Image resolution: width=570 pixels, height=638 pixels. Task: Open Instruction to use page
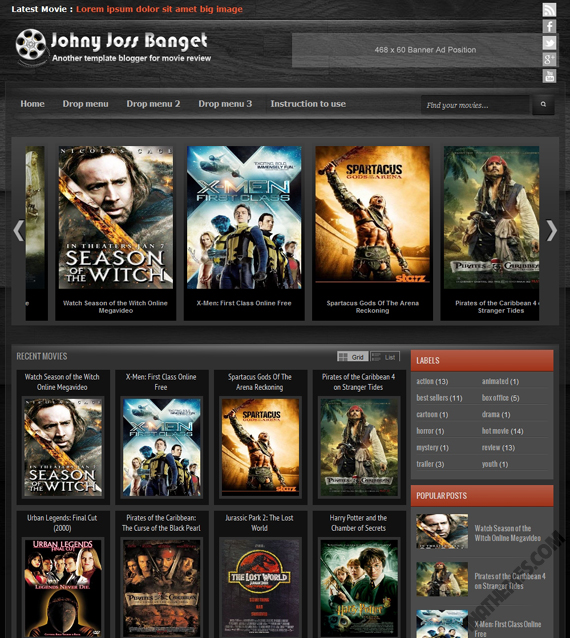308,104
